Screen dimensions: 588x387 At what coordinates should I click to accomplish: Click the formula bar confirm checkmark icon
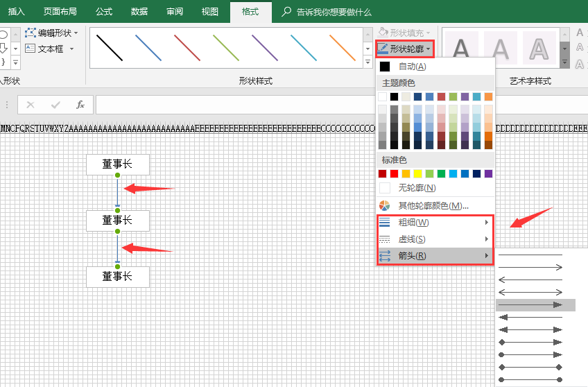(55, 105)
